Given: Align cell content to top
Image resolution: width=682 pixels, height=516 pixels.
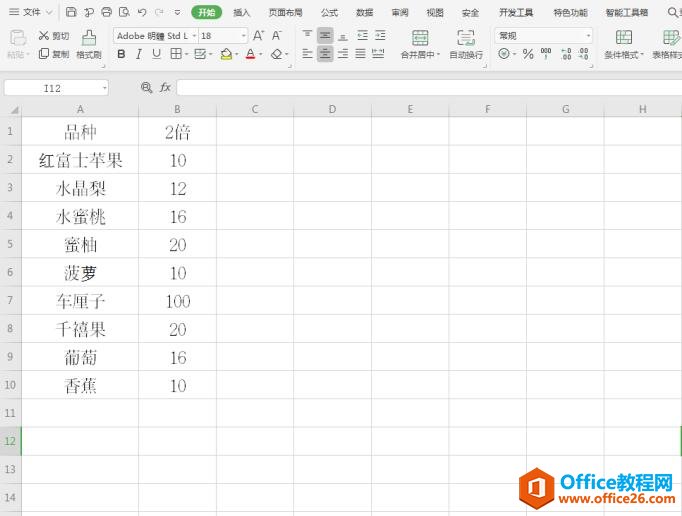Looking at the screenshot, I should [307, 35].
